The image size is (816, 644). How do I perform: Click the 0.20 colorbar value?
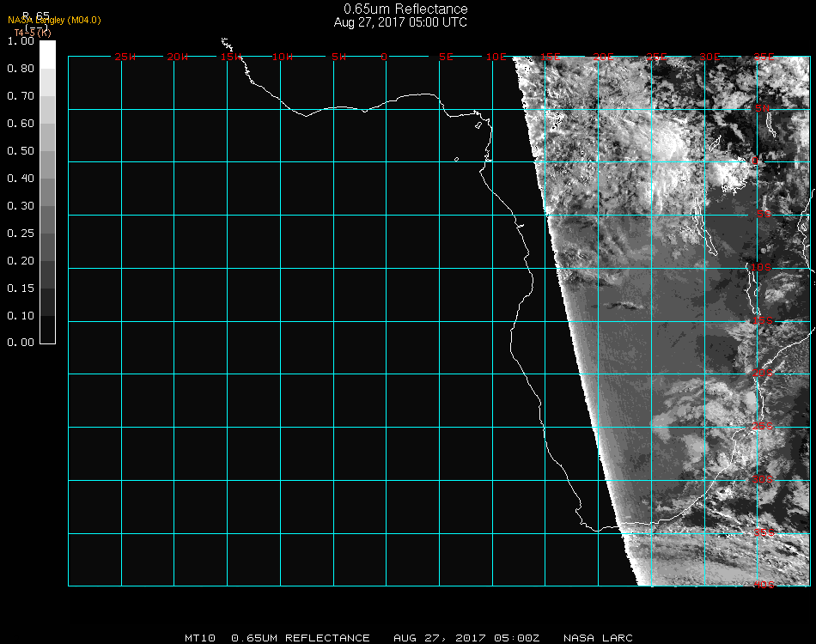point(21,261)
